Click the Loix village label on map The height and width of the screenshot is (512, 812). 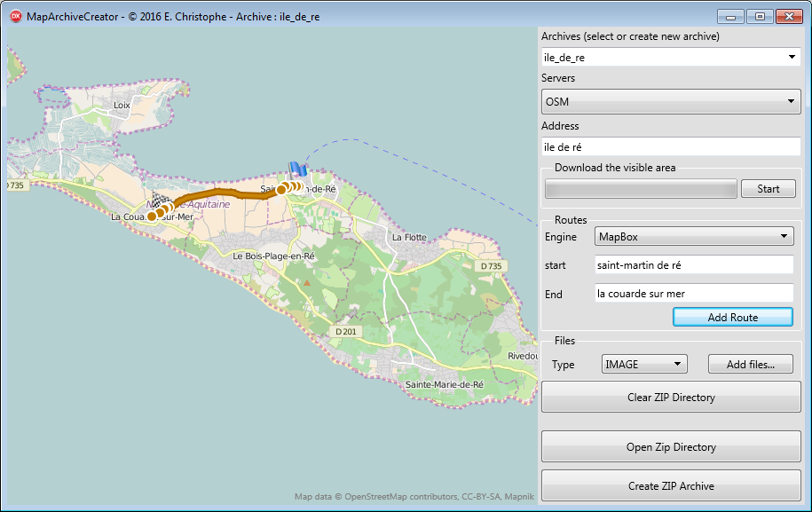pyautogui.click(x=122, y=105)
